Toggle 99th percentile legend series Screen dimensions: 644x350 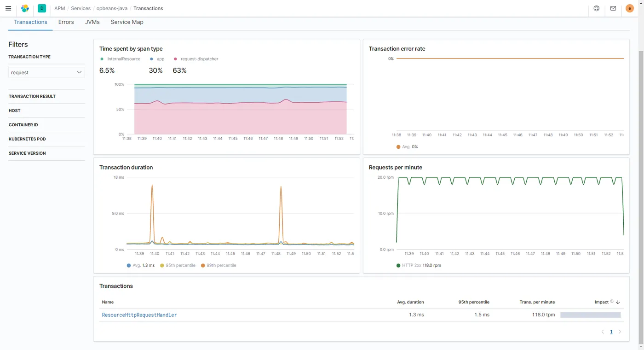pyautogui.click(x=218, y=265)
